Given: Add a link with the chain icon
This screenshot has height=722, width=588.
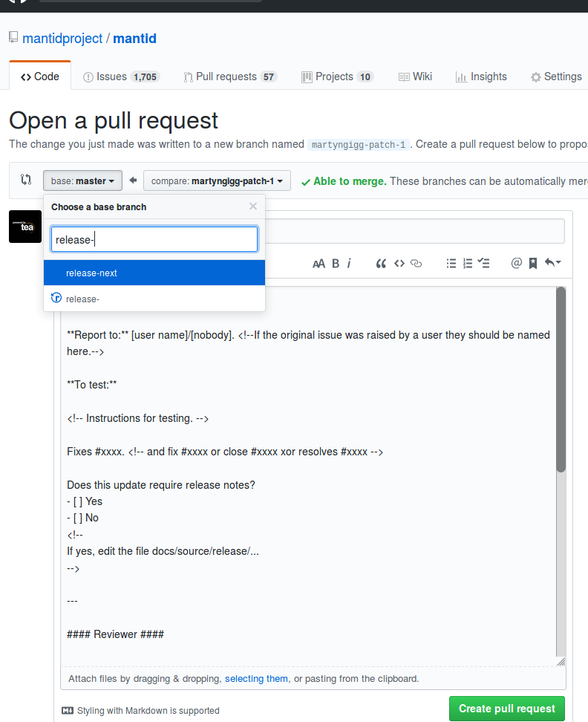Looking at the screenshot, I should click(416, 264).
